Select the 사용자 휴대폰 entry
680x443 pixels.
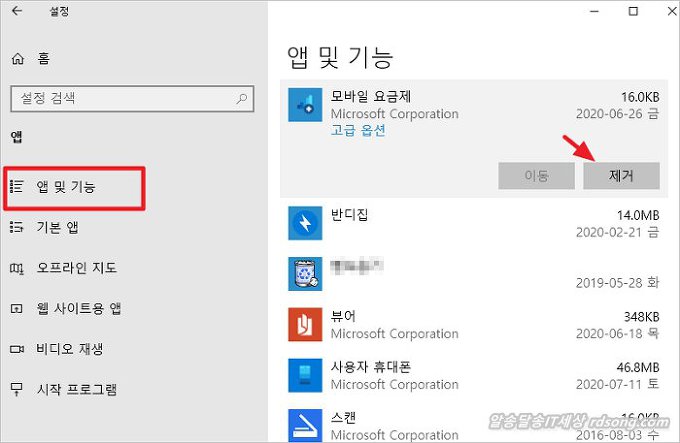tap(474, 375)
